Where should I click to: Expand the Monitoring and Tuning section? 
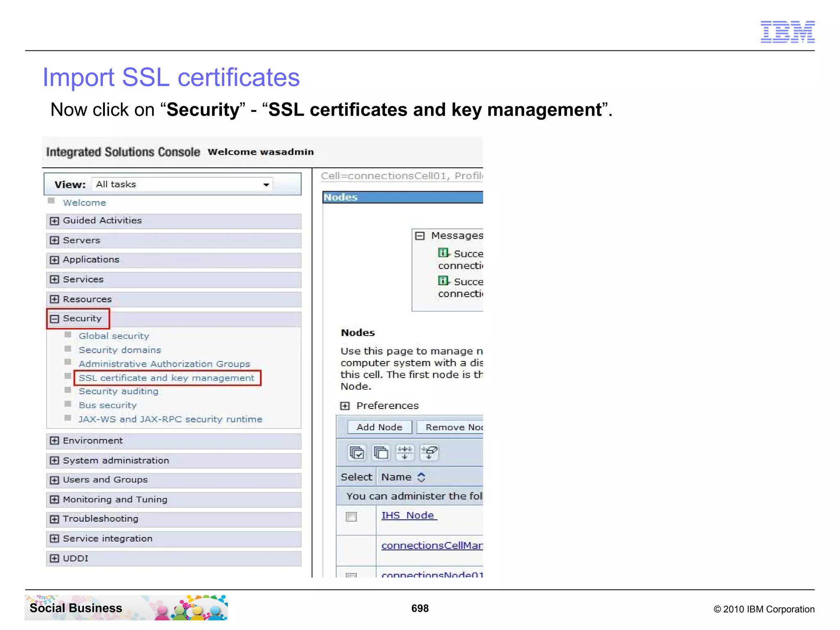click(54, 499)
